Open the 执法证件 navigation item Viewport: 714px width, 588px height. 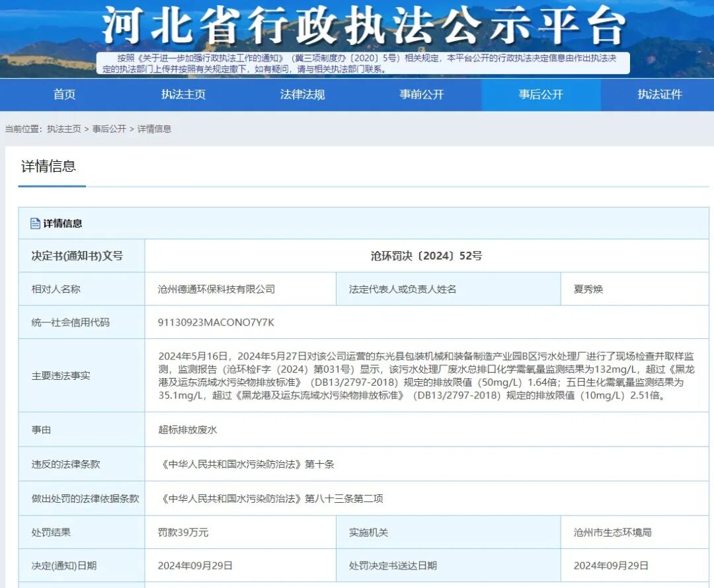[660, 94]
